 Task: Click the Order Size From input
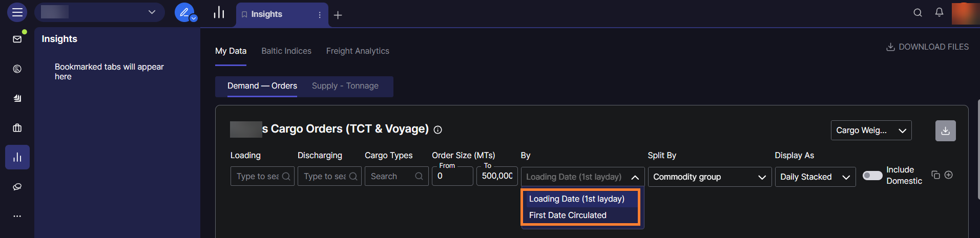point(452,176)
